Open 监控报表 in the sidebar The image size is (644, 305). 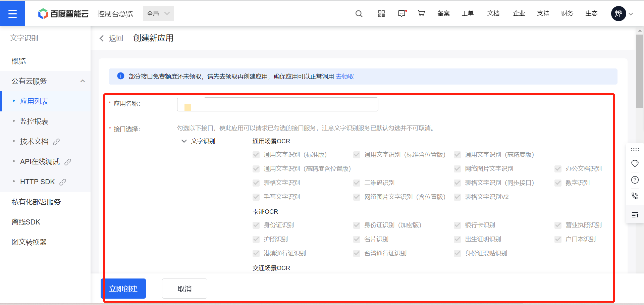click(34, 121)
